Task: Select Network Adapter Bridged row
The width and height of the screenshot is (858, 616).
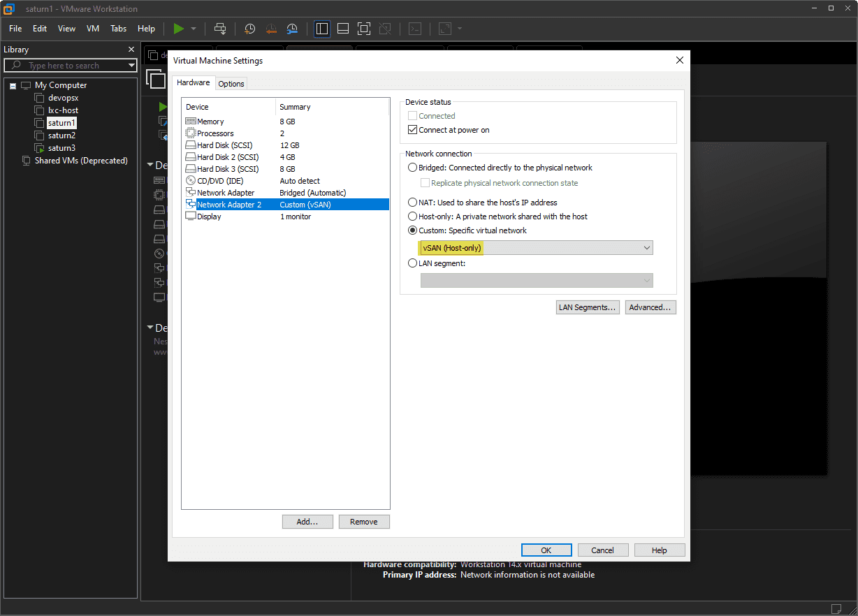Action: (x=285, y=193)
